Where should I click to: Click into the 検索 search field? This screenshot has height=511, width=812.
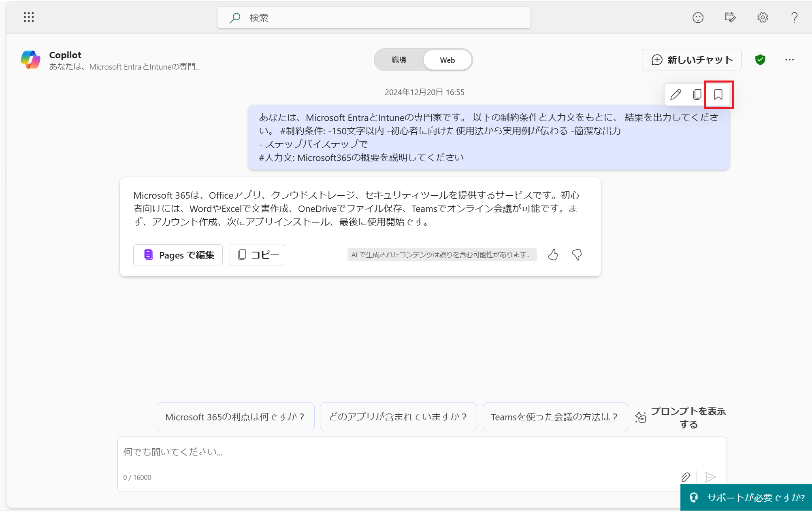click(x=374, y=18)
